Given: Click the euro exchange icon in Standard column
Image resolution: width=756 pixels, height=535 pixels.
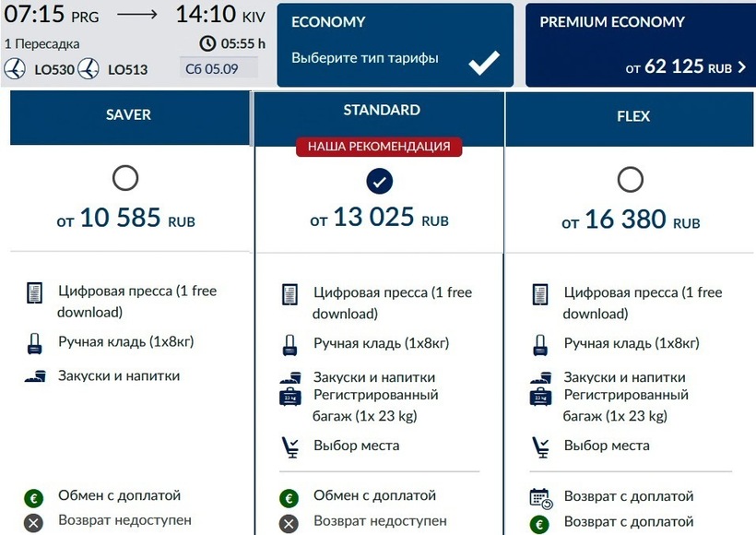Looking at the screenshot, I should [289, 498].
